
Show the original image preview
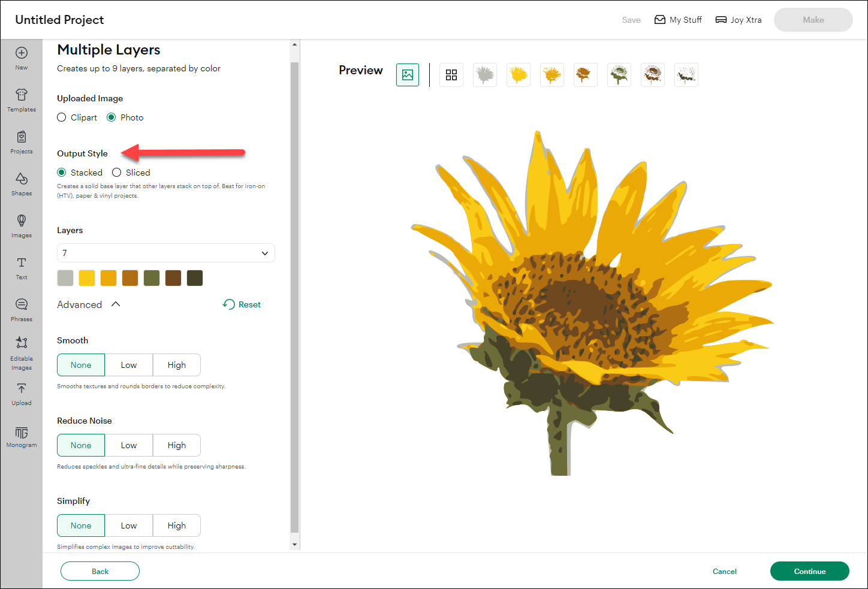pyautogui.click(x=408, y=75)
